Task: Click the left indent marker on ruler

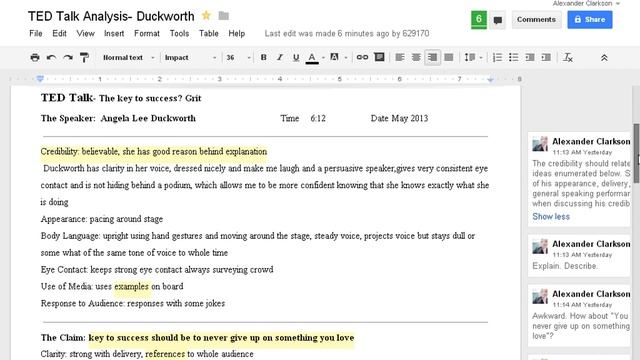Action: [x=40, y=78]
